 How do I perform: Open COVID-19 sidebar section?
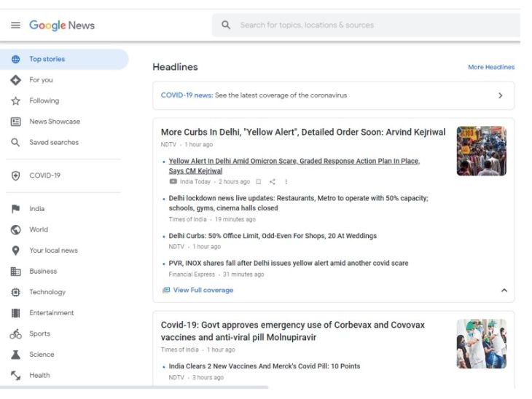44,175
